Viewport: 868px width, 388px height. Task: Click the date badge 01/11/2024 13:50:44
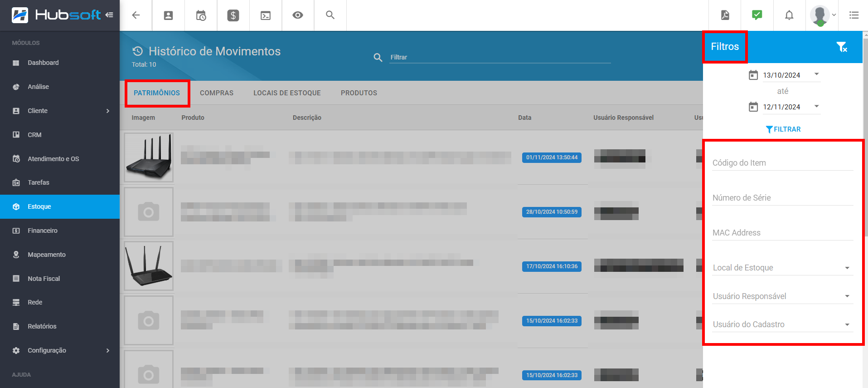click(x=552, y=157)
